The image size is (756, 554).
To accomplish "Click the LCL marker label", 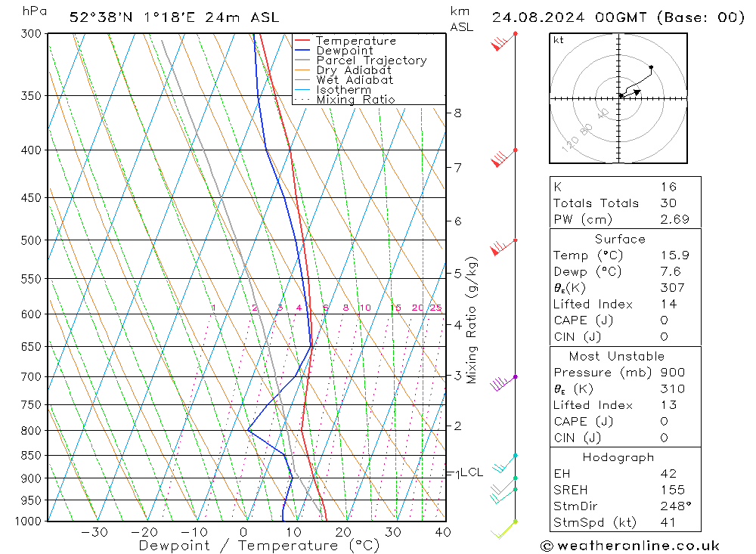I will tap(471, 472).
